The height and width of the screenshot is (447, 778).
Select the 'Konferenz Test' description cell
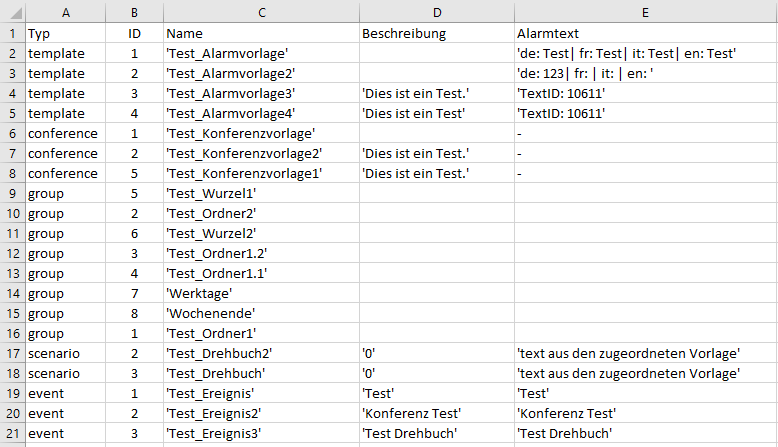[437, 413]
